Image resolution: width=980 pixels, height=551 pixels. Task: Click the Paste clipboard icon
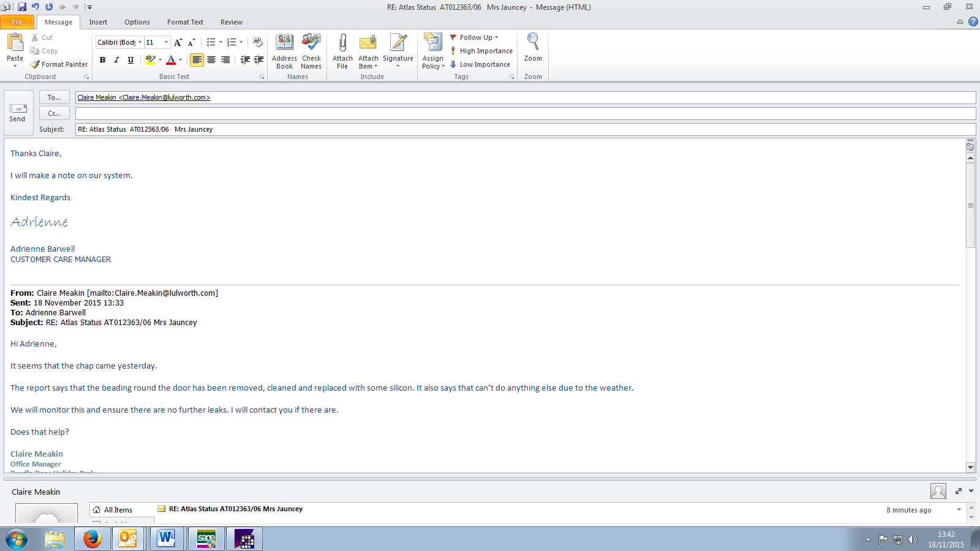pyautogui.click(x=15, y=43)
